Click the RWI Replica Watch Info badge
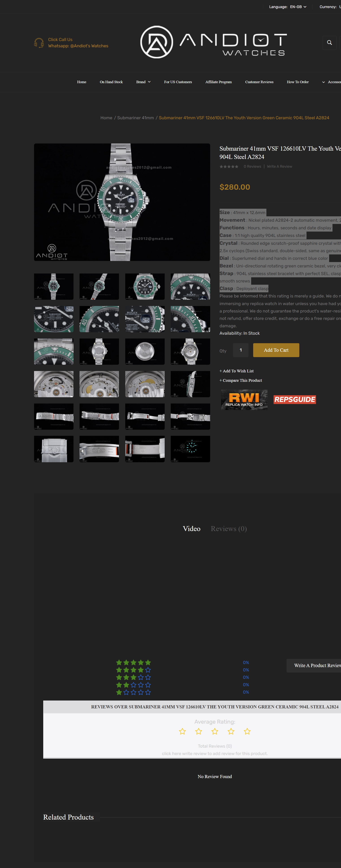The image size is (341, 868). tap(244, 400)
